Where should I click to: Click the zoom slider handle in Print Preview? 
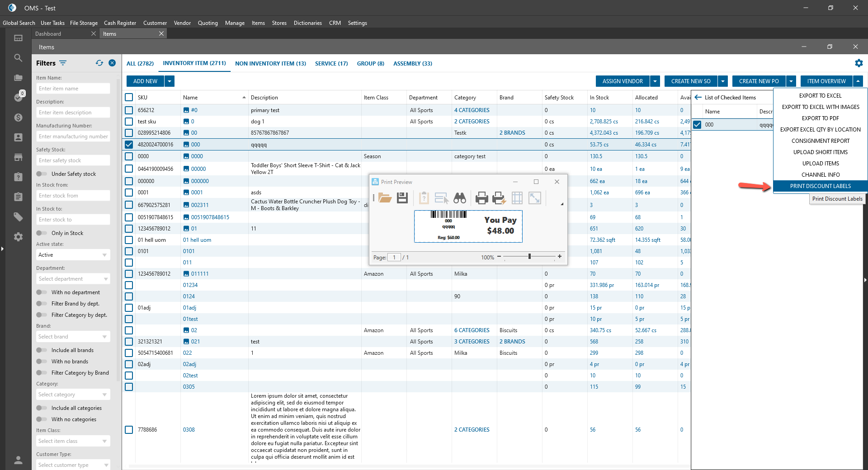[x=529, y=257]
